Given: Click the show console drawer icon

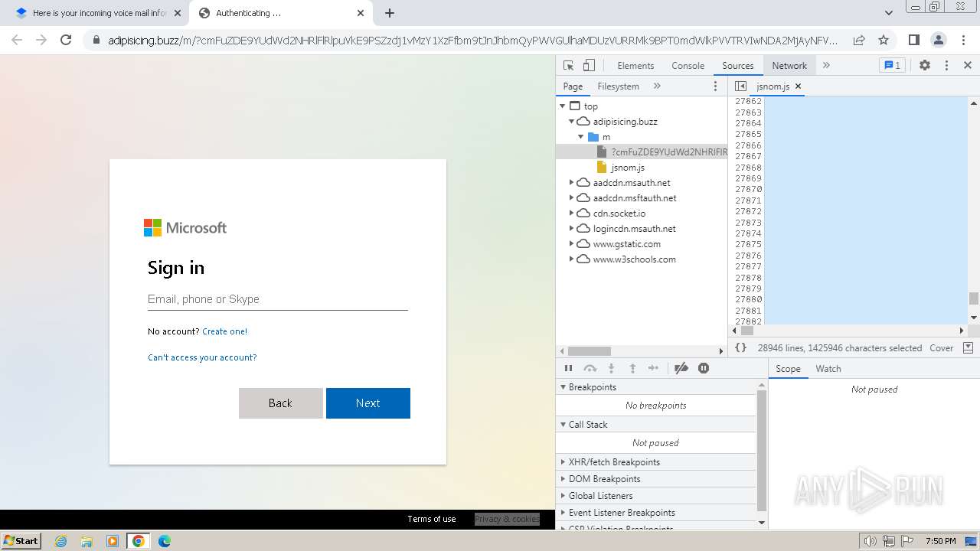Looking at the screenshot, I should click(968, 347).
